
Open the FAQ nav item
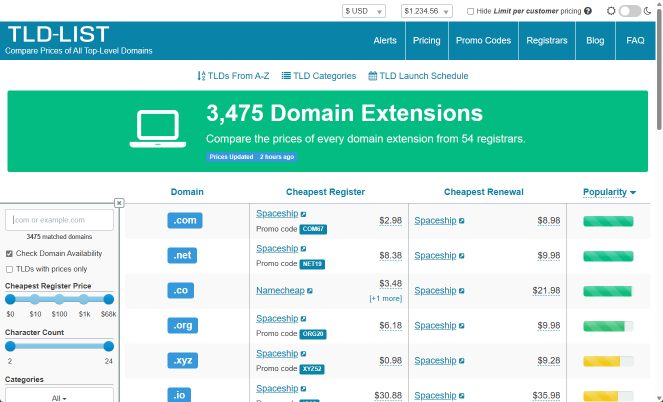coord(635,41)
